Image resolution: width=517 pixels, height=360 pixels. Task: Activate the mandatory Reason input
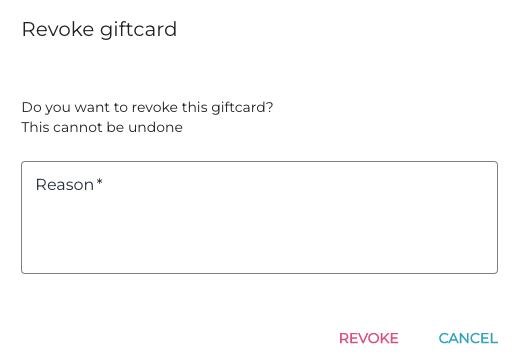click(259, 217)
